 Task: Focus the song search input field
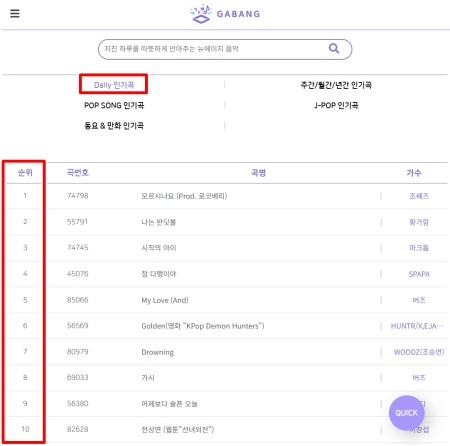click(225, 49)
